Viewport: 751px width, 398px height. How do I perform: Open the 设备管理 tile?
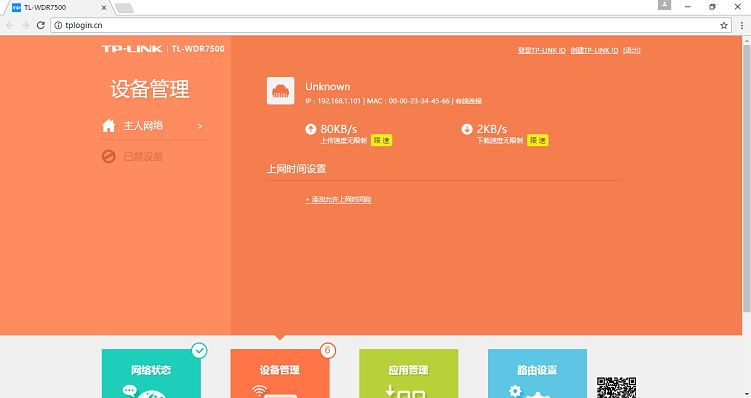coord(280,373)
